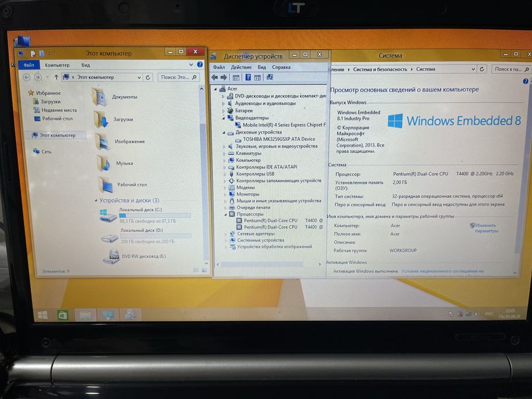Click C: drive free space bar

tap(155, 215)
